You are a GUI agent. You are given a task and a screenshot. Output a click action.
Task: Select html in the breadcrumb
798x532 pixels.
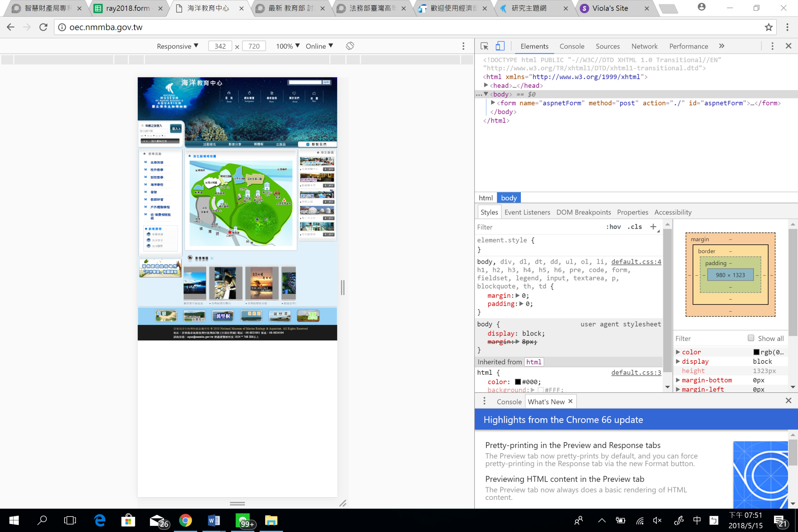coord(486,198)
